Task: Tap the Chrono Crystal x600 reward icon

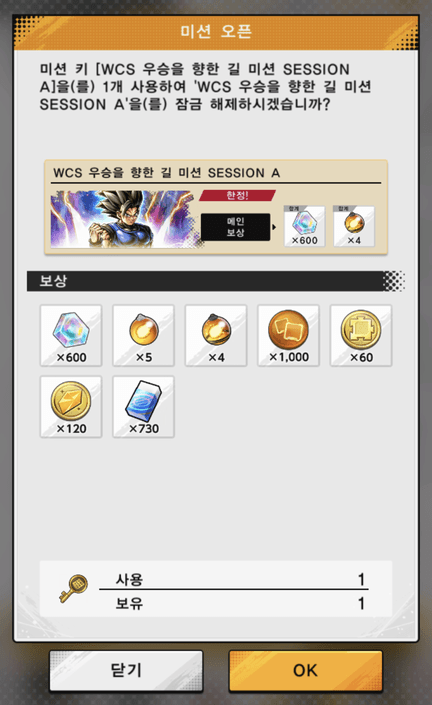Action: pyautogui.click(x=71, y=335)
